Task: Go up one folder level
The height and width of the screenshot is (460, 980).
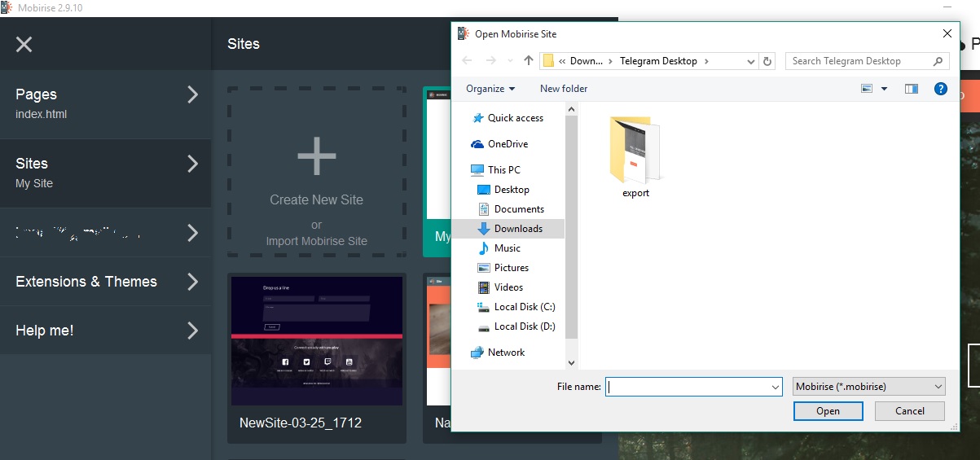Action: [x=529, y=61]
